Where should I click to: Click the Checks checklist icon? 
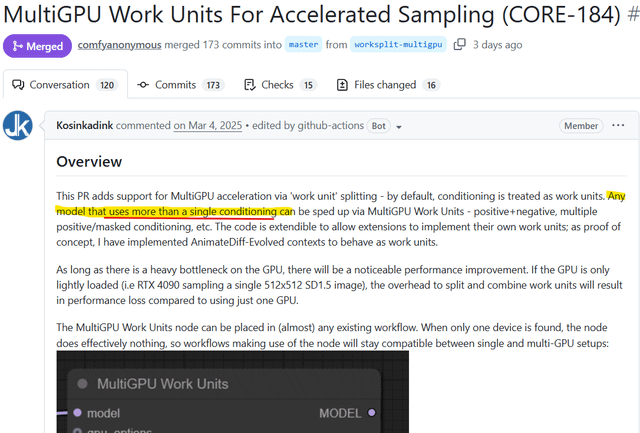click(249, 85)
